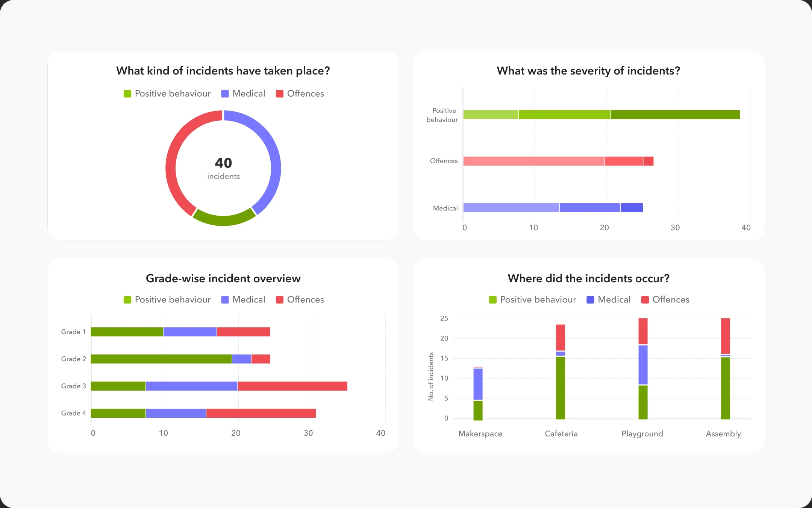Image resolution: width=812 pixels, height=508 pixels.
Task: Select the light pink Offences severity segment
Action: tap(534, 161)
